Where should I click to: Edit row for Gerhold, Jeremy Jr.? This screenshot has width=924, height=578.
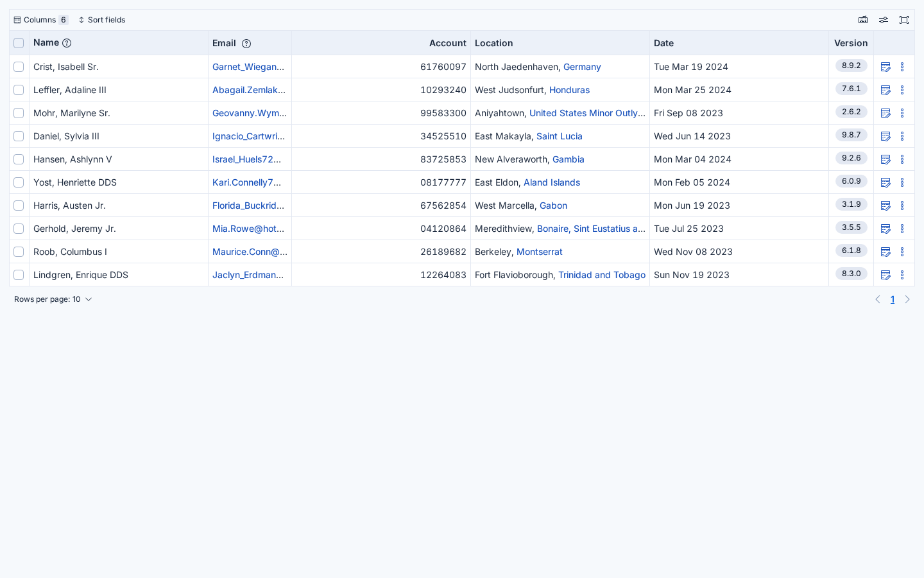click(x=886, y=229)
